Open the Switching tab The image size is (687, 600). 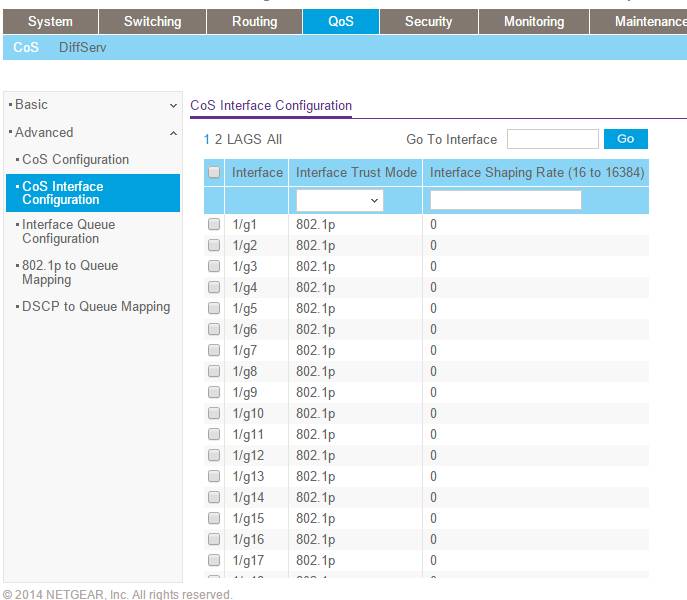pyautogui.click(x=152, y=21)
